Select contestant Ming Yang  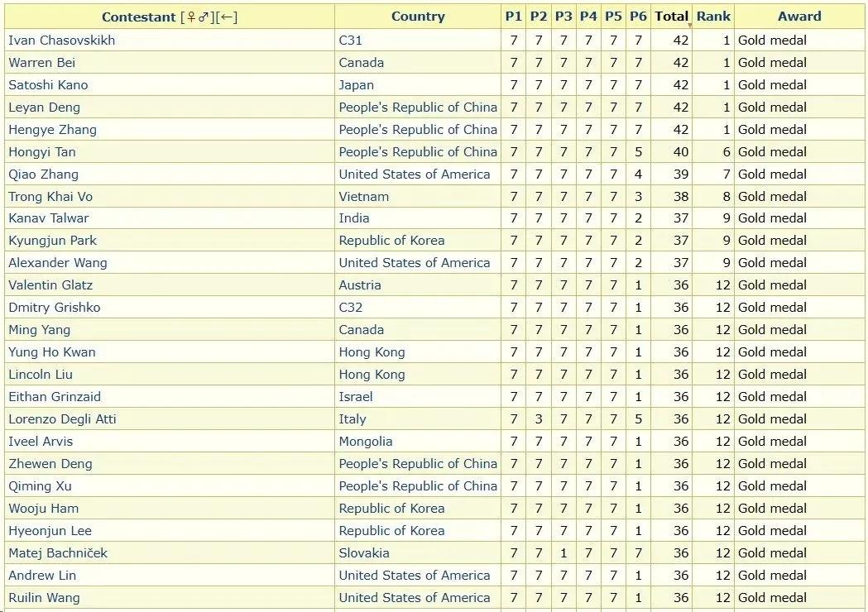coord(39,330)
